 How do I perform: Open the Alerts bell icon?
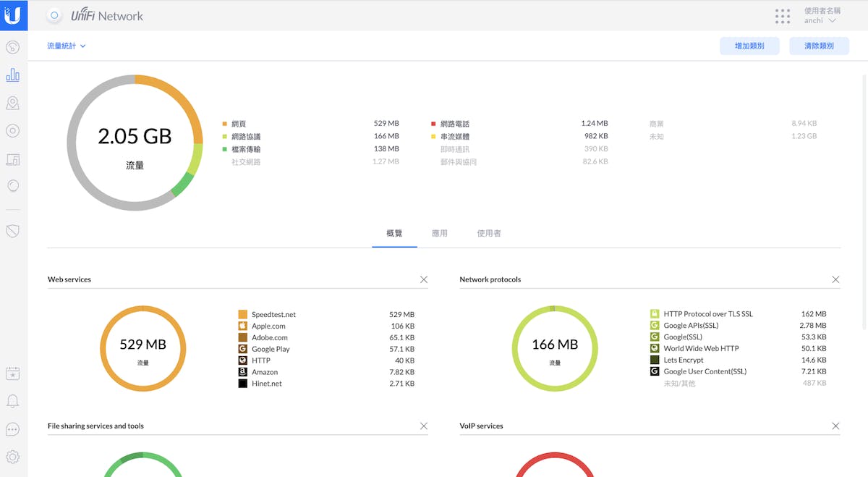[12, 401]
